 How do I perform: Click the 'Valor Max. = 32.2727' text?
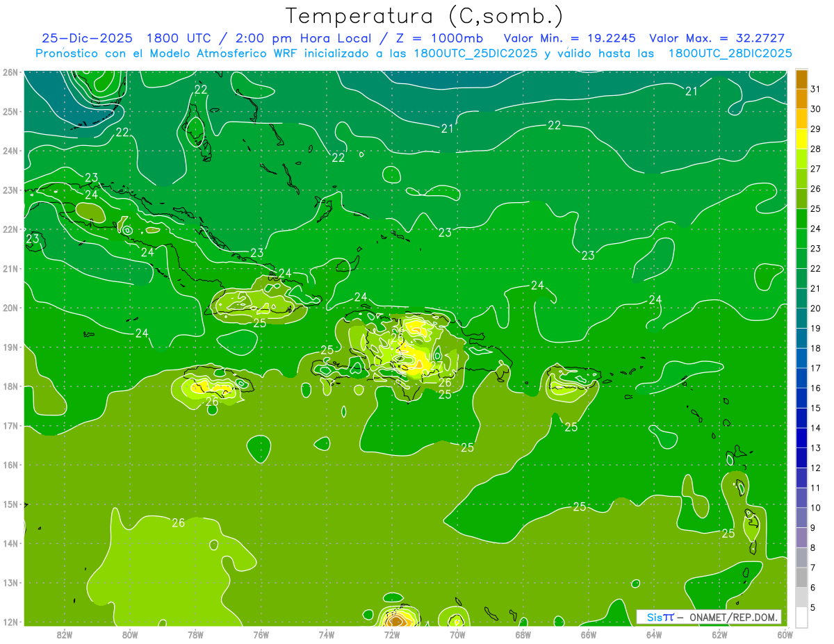click(717, 38)
